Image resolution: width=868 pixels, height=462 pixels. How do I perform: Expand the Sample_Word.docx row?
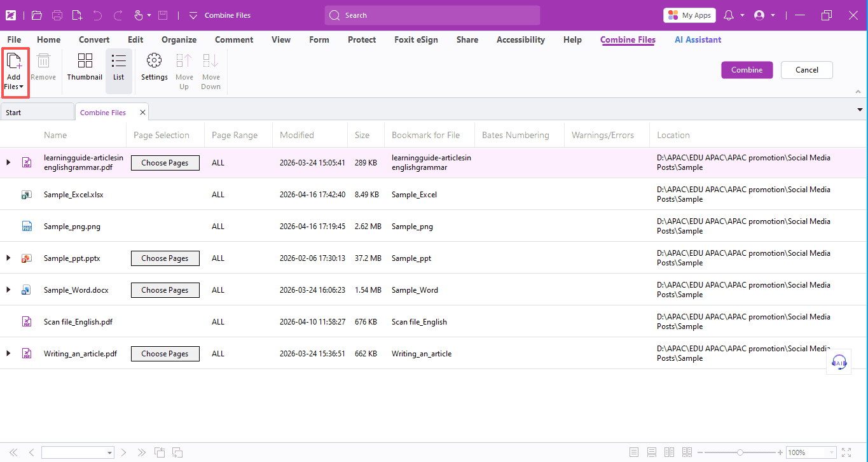8,290
